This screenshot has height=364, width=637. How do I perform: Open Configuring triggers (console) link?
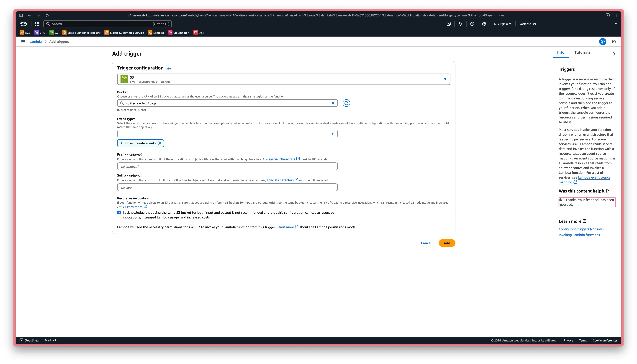pyautogui.click(x=581, y=229)
